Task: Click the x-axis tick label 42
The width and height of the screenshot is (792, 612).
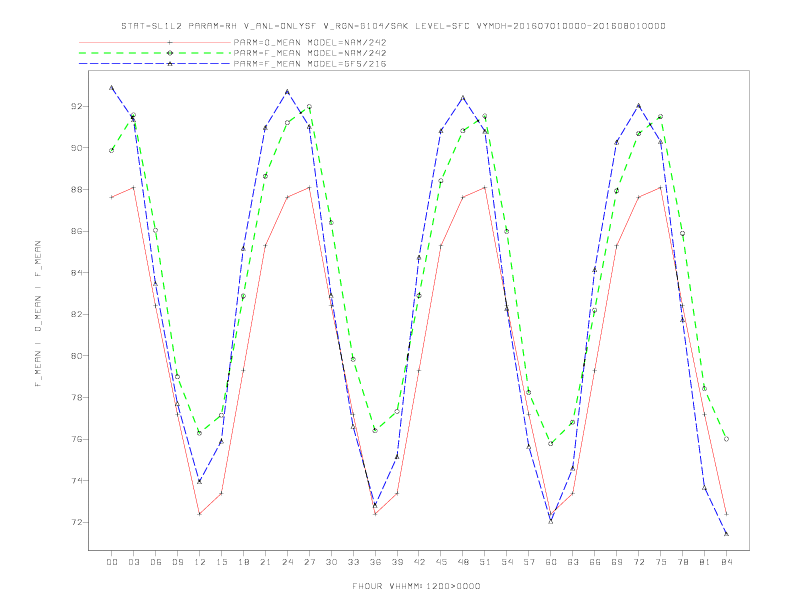Action: point(419,562)
